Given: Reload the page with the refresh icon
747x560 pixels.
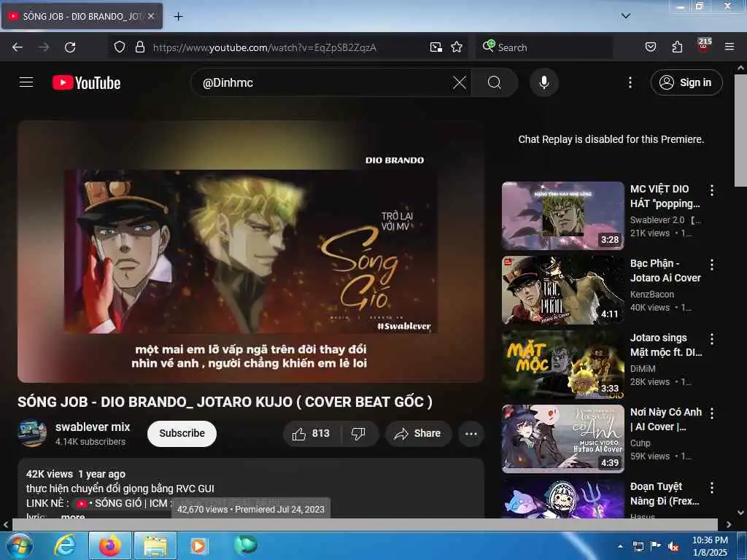Looking at the screenshot, I should [x=70, y=47].
